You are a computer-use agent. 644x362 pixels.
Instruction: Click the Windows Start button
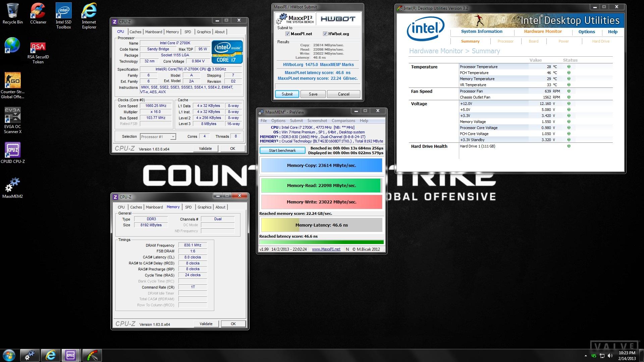pyautogui.click(x=9, y=355)
